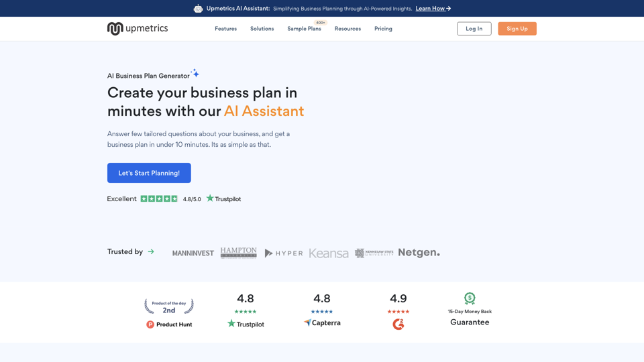Click the G2 logo icon
The image size is (644, 362).
pyautogui.click(x=398, y=324)
